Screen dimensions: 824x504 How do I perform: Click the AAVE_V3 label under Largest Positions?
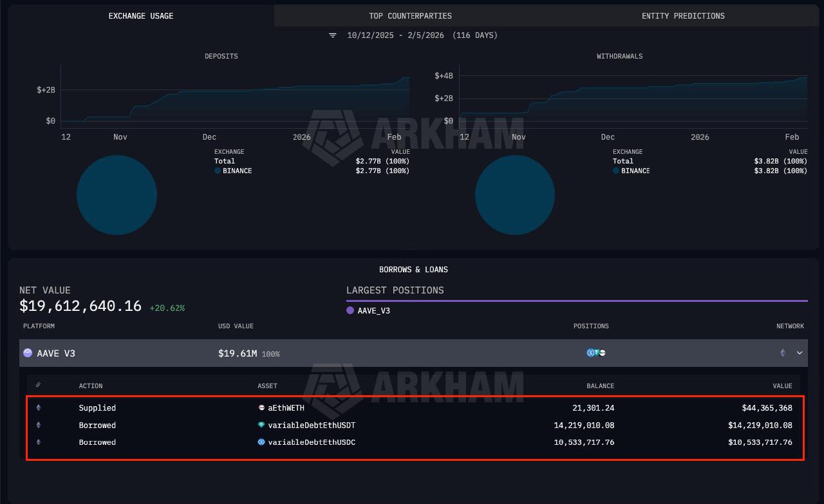point(374,311)
